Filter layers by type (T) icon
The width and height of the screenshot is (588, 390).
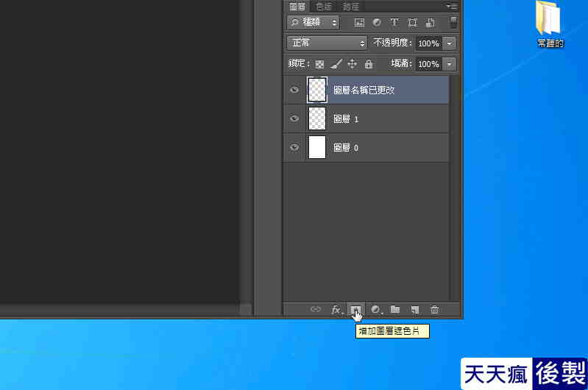click(x=394, y=23)
